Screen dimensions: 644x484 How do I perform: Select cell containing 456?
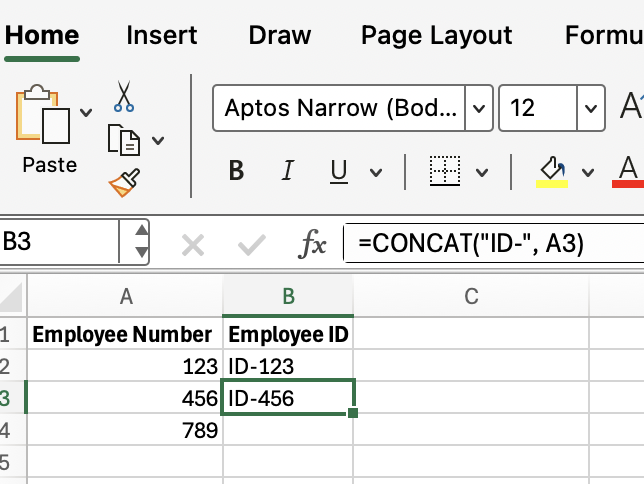pos(125,398)
